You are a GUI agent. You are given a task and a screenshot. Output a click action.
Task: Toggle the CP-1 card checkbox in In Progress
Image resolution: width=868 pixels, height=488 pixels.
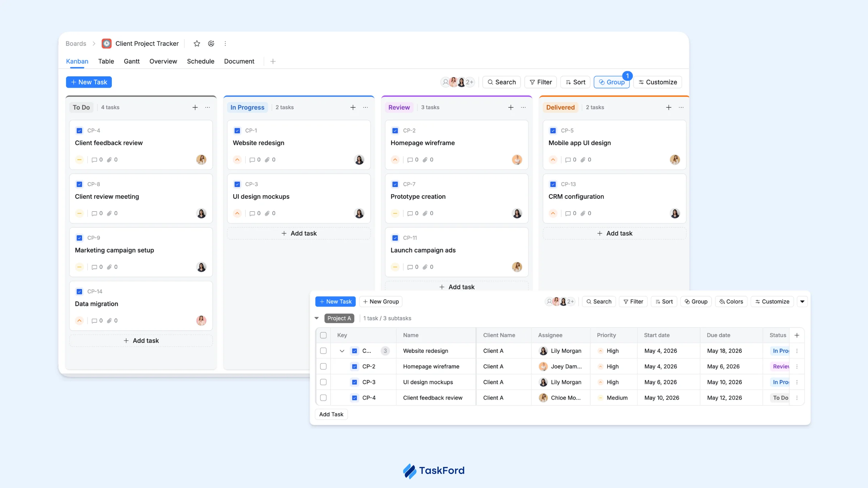tap(237, 130)
